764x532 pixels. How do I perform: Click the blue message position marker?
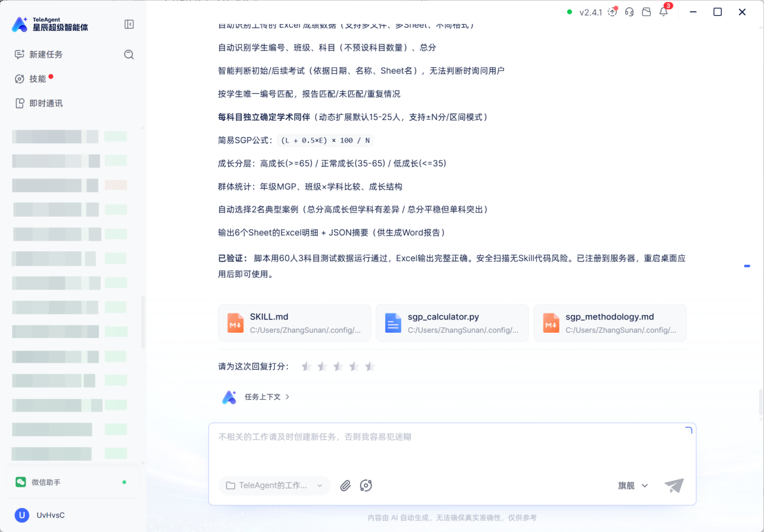point(747,266)
